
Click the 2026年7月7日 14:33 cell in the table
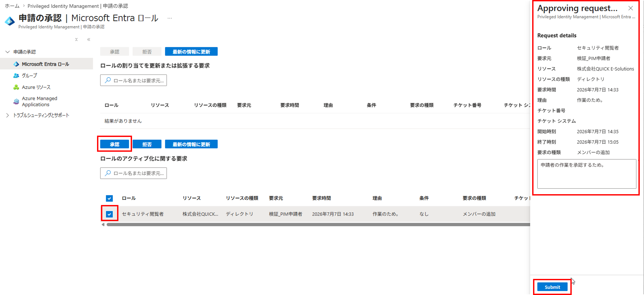pos(333,214)
